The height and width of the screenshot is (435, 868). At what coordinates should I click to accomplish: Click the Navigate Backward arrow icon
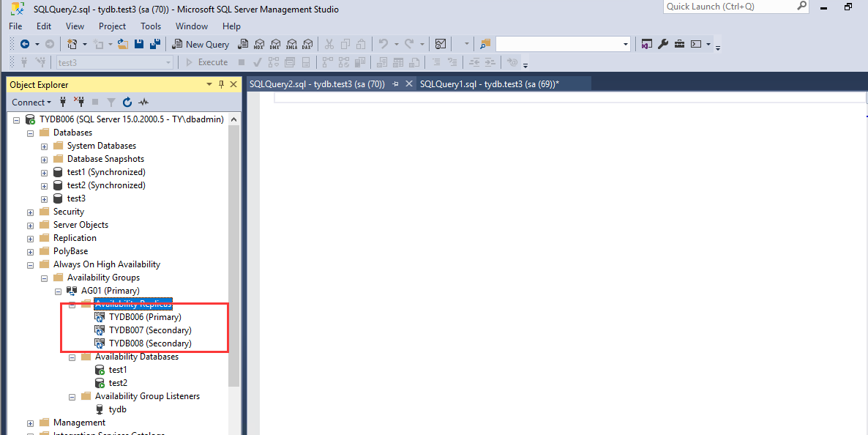click(24, 44)
